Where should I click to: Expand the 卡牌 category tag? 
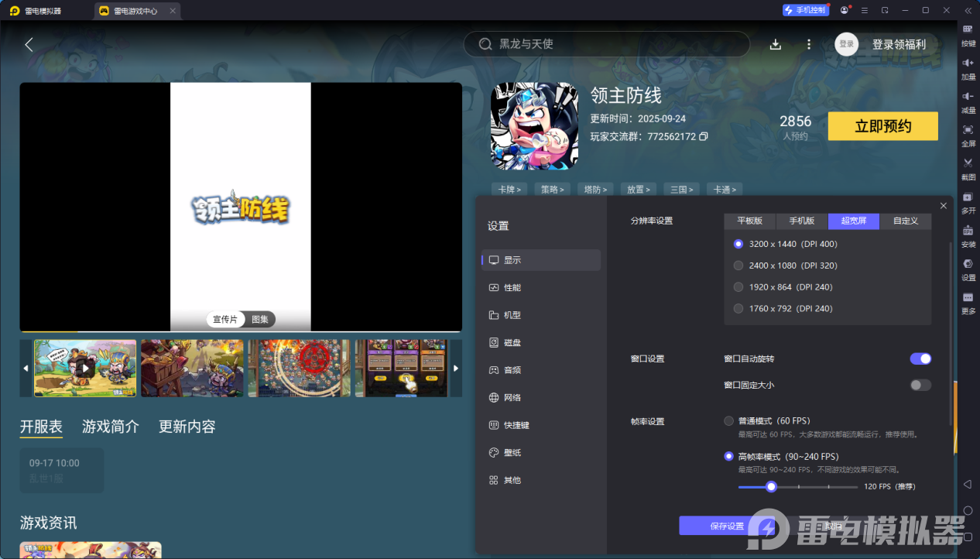click(x=509, y=189)
